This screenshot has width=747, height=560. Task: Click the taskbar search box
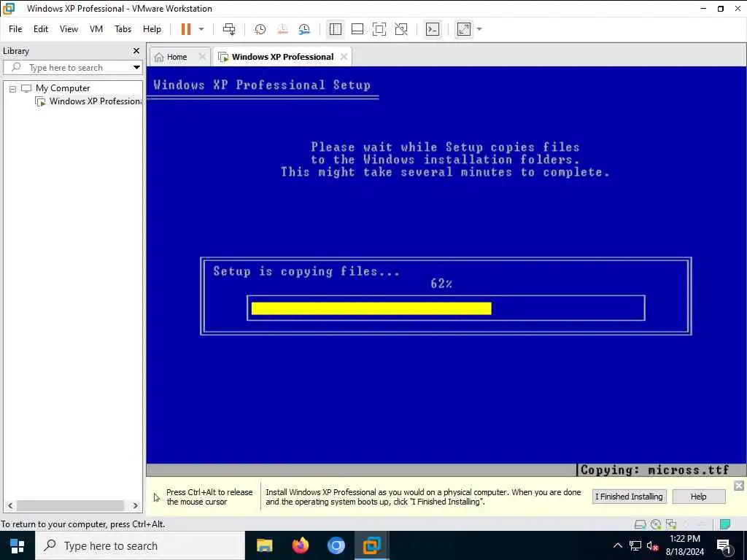click(140, 545)
